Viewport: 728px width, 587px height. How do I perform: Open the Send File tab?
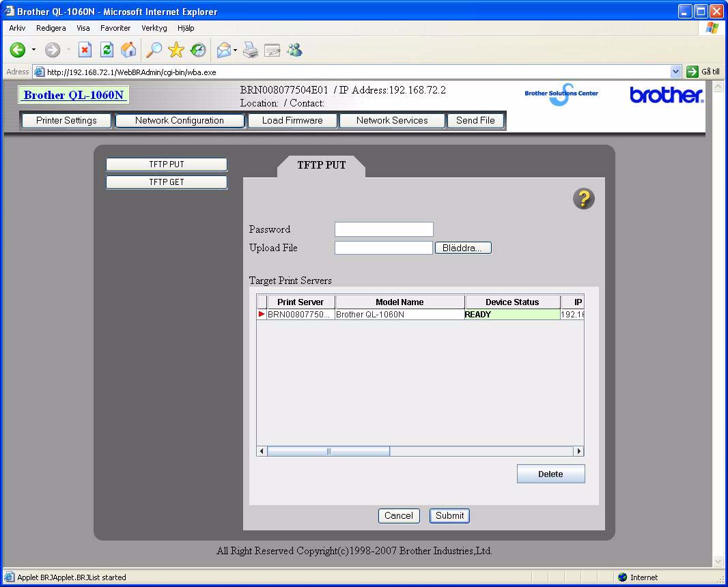[x=475, y=121]
